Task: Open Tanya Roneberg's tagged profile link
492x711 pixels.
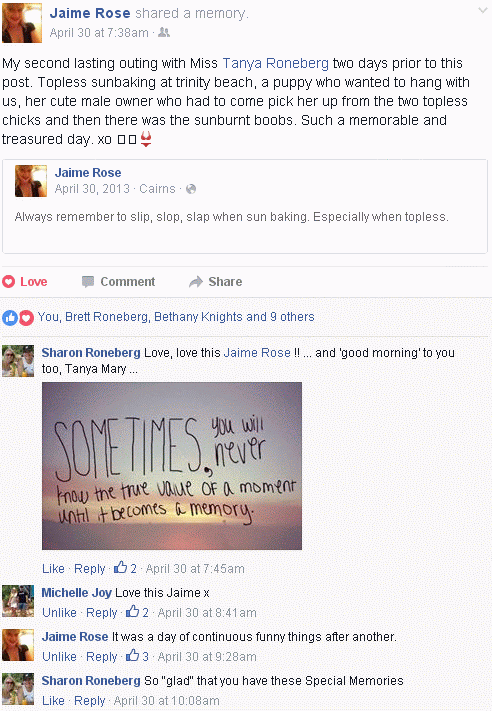Action: click(275, 63)
